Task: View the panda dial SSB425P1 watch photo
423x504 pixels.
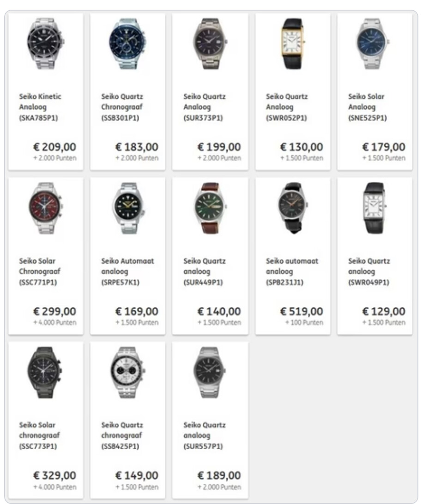Action: (x=127, y=372)
